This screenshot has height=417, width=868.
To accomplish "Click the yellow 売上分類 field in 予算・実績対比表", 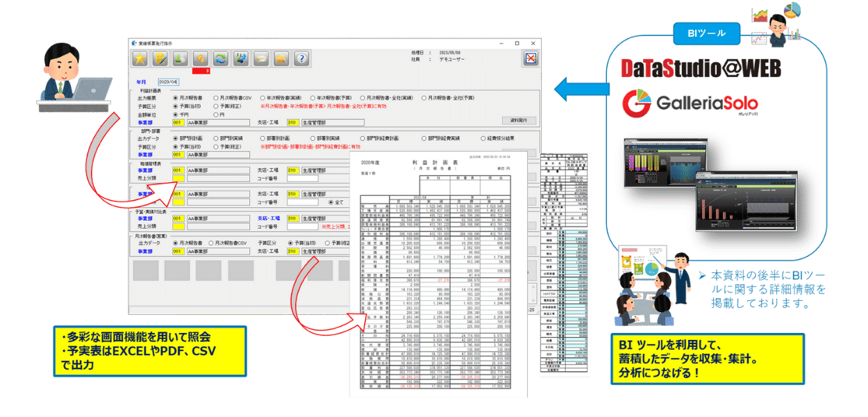I will (178, 227).
